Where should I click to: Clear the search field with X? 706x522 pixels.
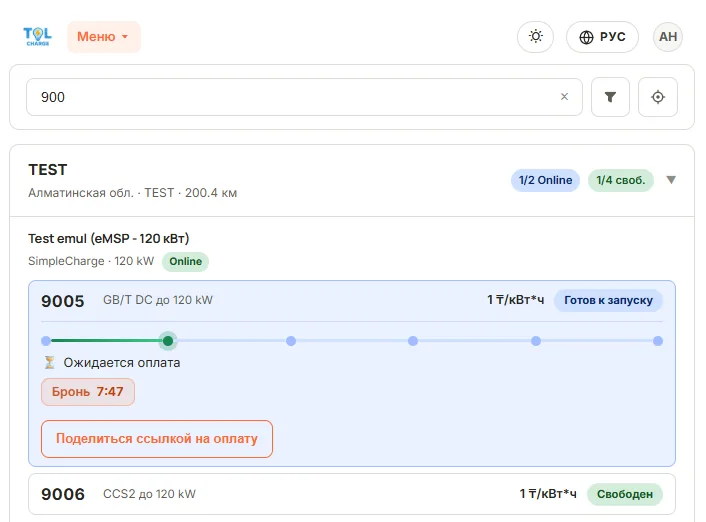(x=564, y=96)
